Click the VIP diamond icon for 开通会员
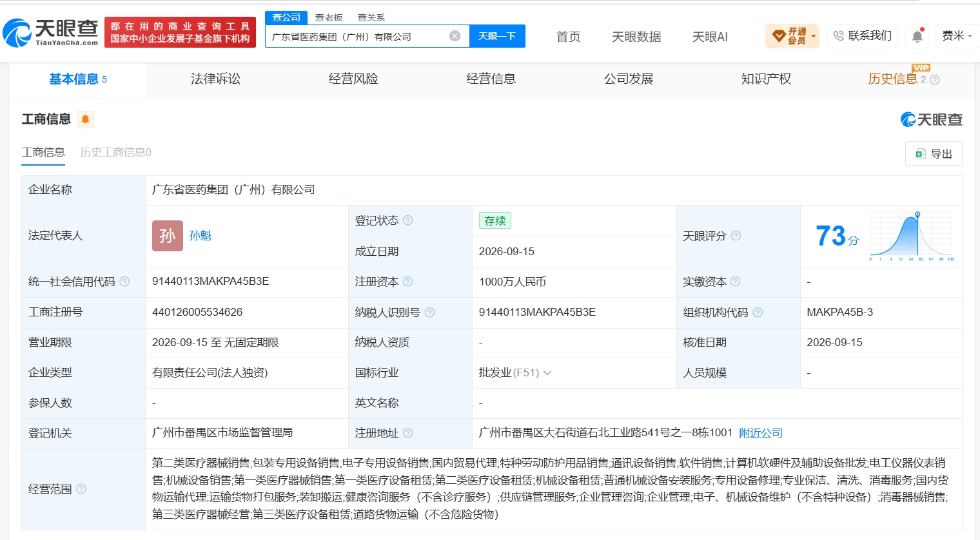Screen dimensions: 980x540 click(x=779, y=36)
